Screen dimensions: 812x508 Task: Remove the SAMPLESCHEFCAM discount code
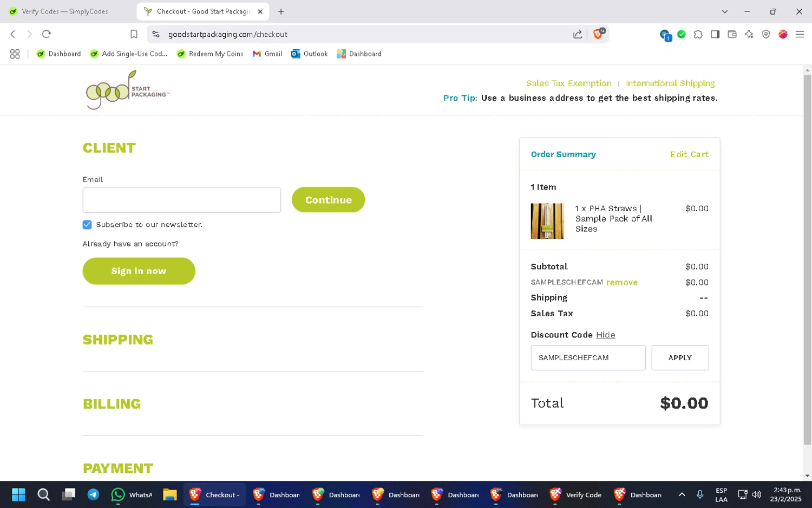622,283
